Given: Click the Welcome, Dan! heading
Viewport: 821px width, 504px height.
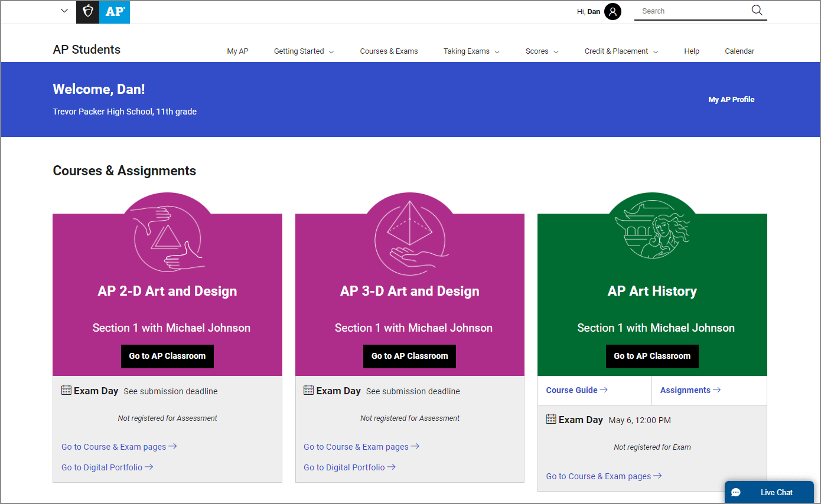Looking at the screenshot, I should pyautogui.click(x=99, y=90).
